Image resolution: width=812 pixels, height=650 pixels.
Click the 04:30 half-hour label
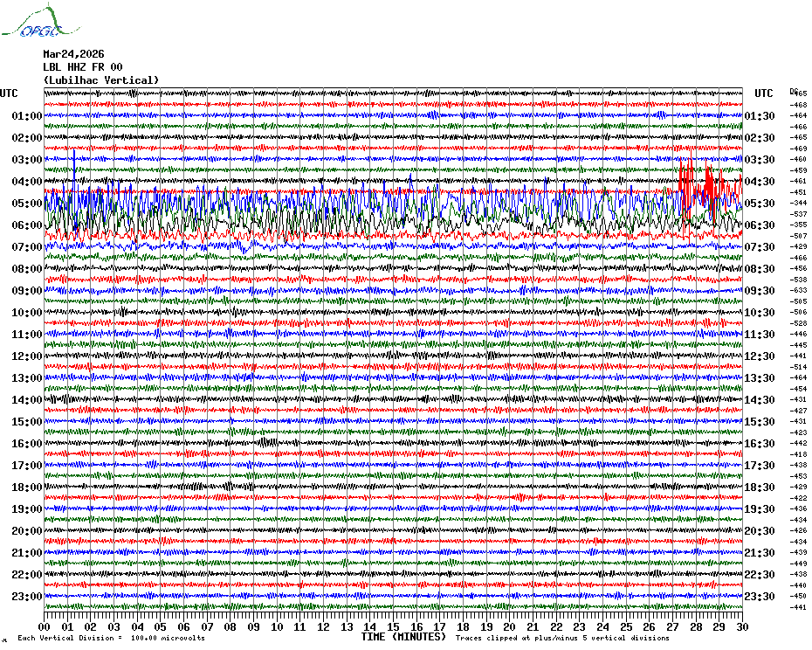pos(760,182)
